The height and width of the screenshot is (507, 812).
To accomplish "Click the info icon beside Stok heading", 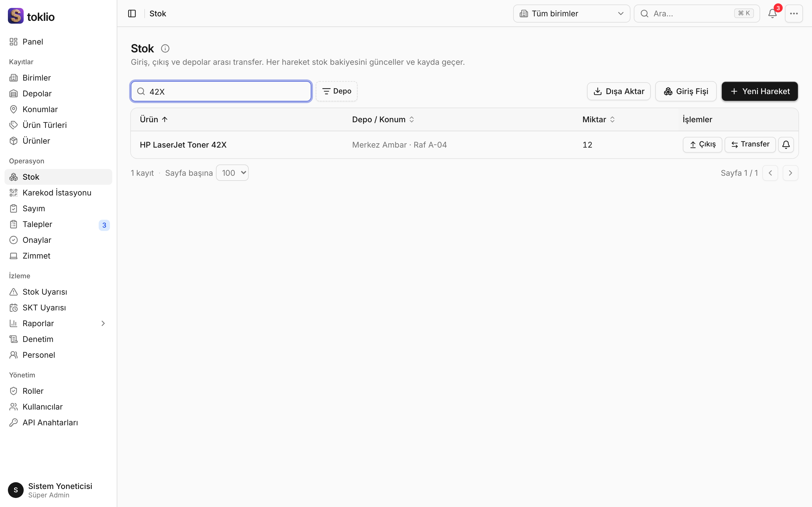I will pyautogui.click(x=165, y=49).
